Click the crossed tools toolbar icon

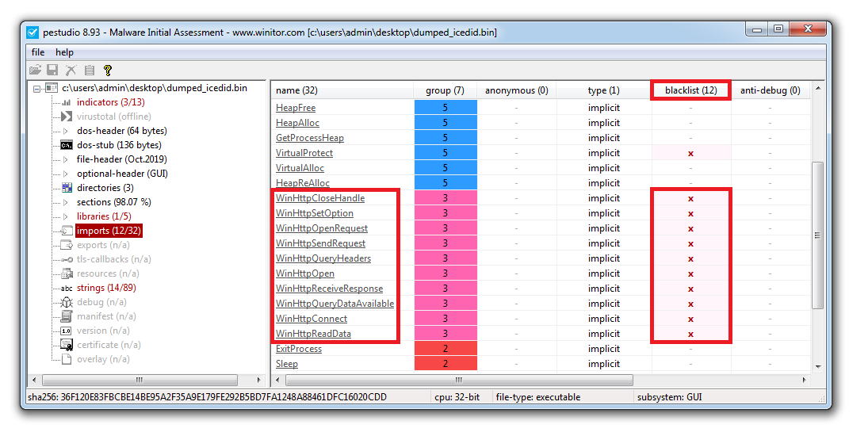coord(71,70)
